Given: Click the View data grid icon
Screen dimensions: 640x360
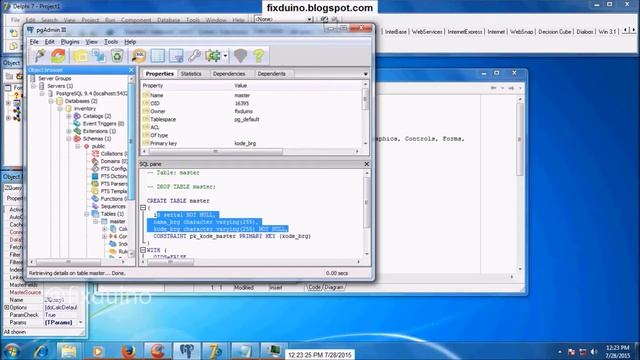Looking at the screenshot, I should (158, 56).
